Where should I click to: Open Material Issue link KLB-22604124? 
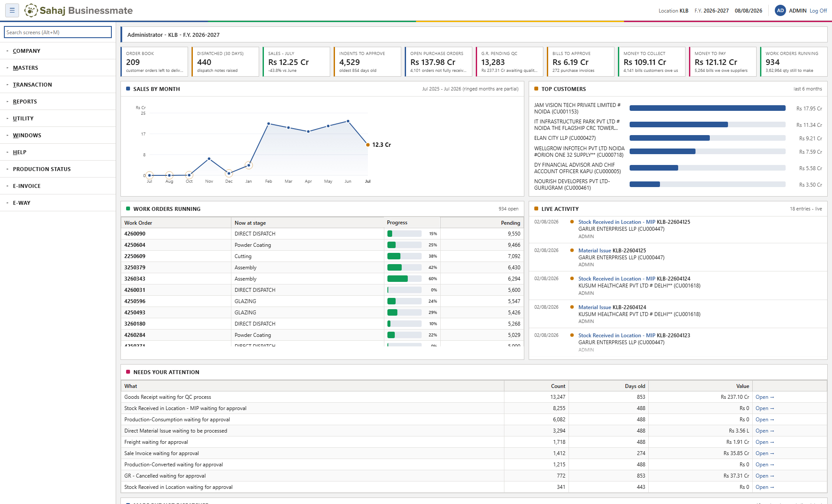(x=612, y=307)
